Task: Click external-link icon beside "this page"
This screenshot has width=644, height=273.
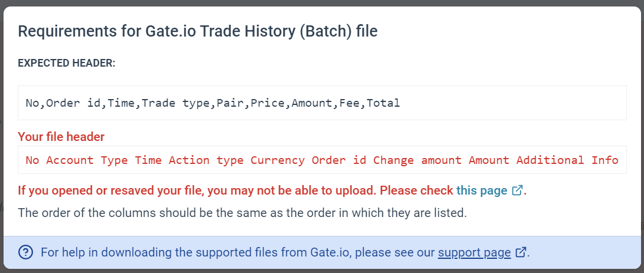Action: (518, 190)
